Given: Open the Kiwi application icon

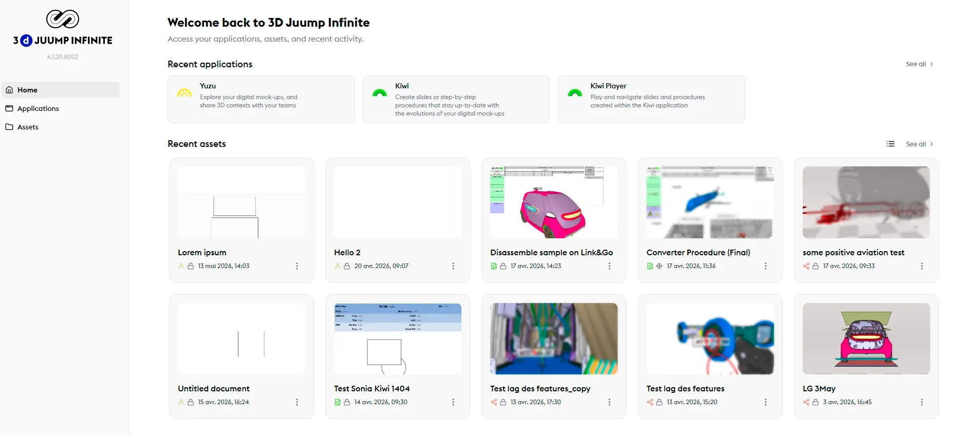Looking at the screenshot, I should [380, 93].
